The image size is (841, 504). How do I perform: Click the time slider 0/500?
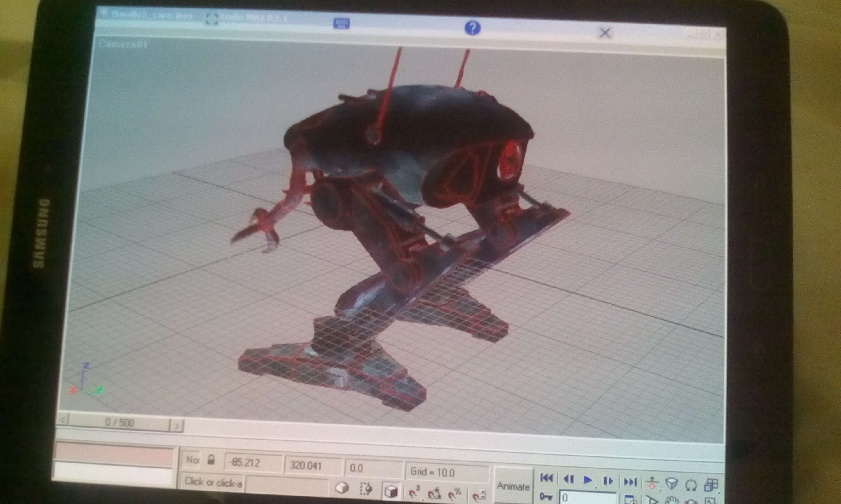[x=119, y=423]
